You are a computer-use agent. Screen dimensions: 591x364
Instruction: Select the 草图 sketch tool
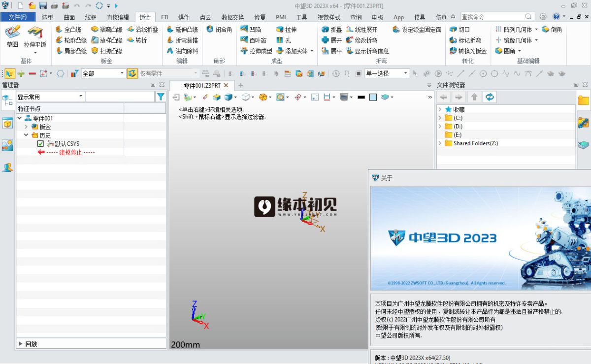12,37
